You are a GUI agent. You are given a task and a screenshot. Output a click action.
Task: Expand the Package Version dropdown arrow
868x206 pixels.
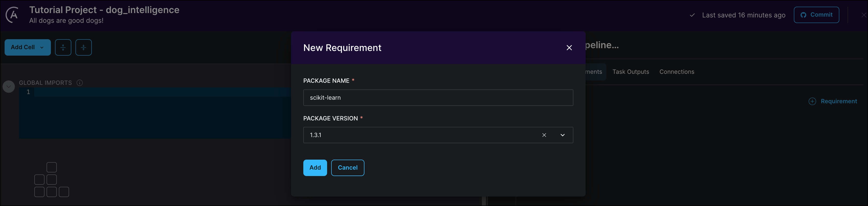[562, 135]
